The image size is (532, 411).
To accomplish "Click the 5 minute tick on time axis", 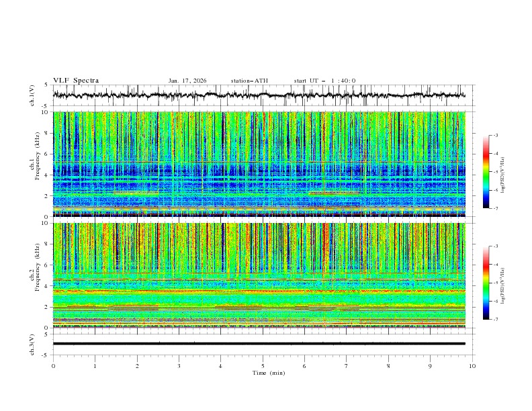I will (x=263, y=365).
